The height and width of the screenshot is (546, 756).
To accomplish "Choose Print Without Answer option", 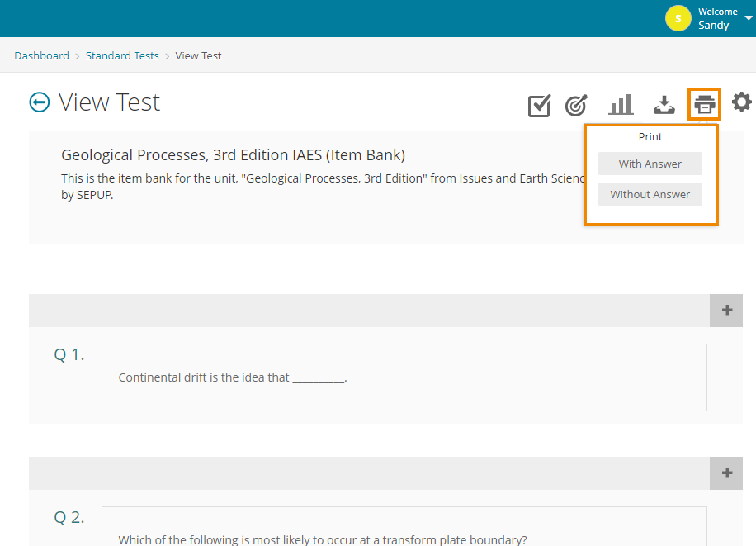I will tap(650, 195).
